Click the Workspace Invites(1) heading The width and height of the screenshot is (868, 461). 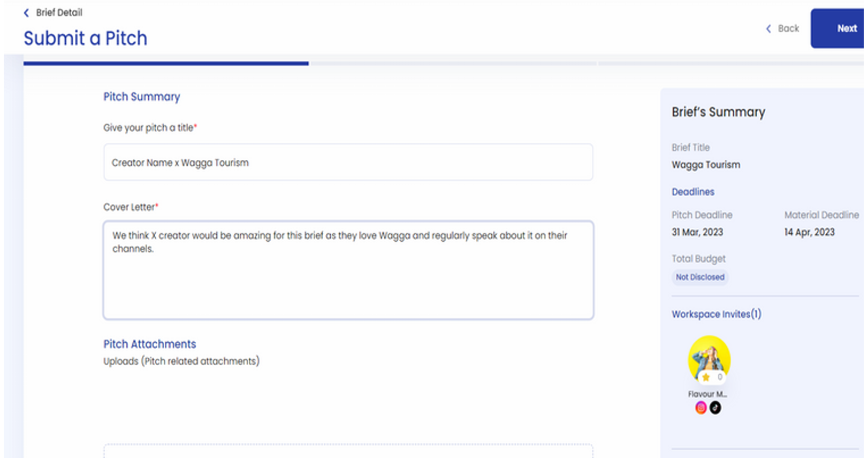click(x=717, y=314)
